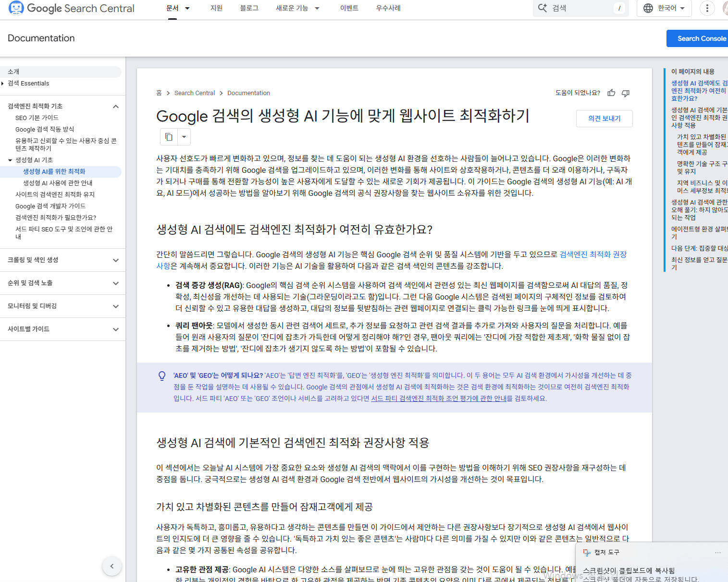Open 유용하고 신뢰할 수 있는 콘텐츠 sidebar item
The width and height of the screenshot is (728, 582).
pyautogui.click(x=66, y=145)
